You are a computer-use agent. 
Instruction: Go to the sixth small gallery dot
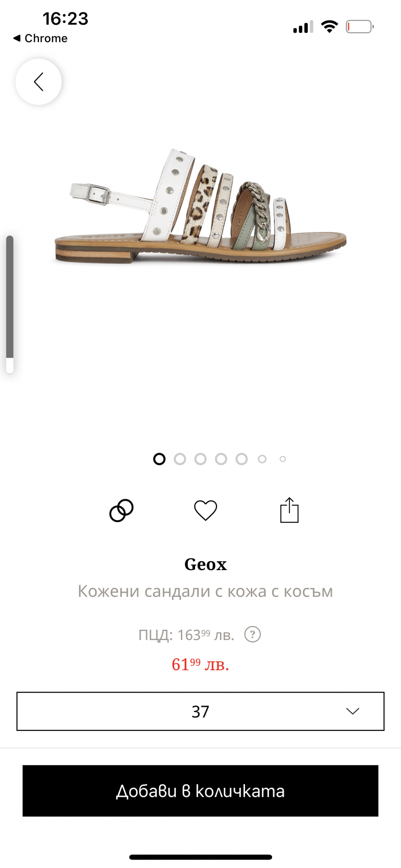click(262, 459)
